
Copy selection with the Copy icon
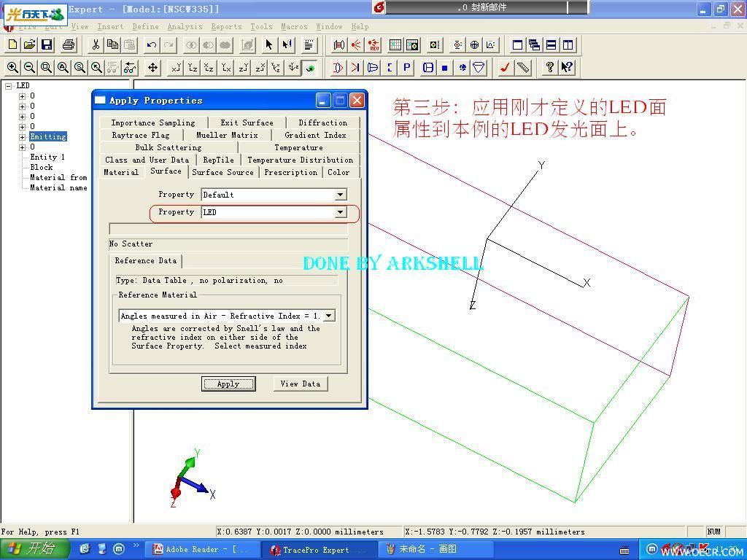coord(113,44)
